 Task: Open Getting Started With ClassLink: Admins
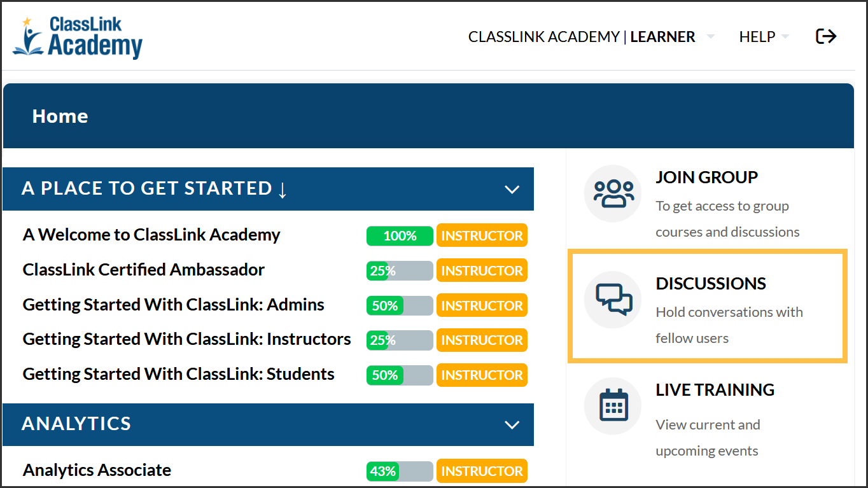coord(174,305)
